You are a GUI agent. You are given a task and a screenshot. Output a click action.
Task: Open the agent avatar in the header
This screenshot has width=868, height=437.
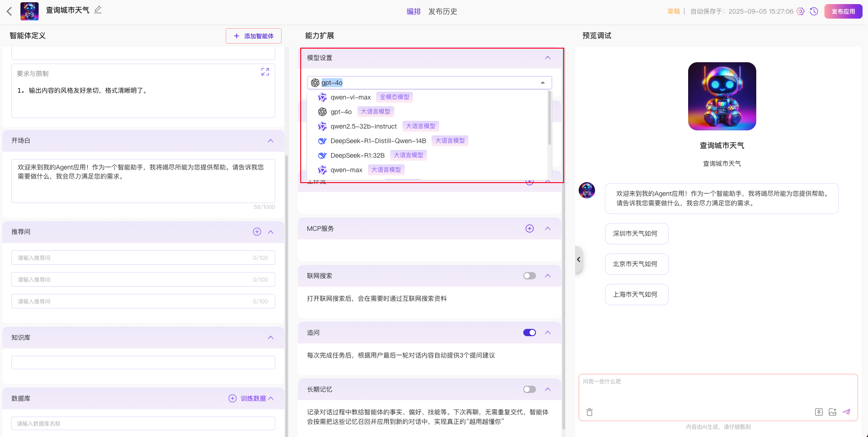[x=30, y=11]
